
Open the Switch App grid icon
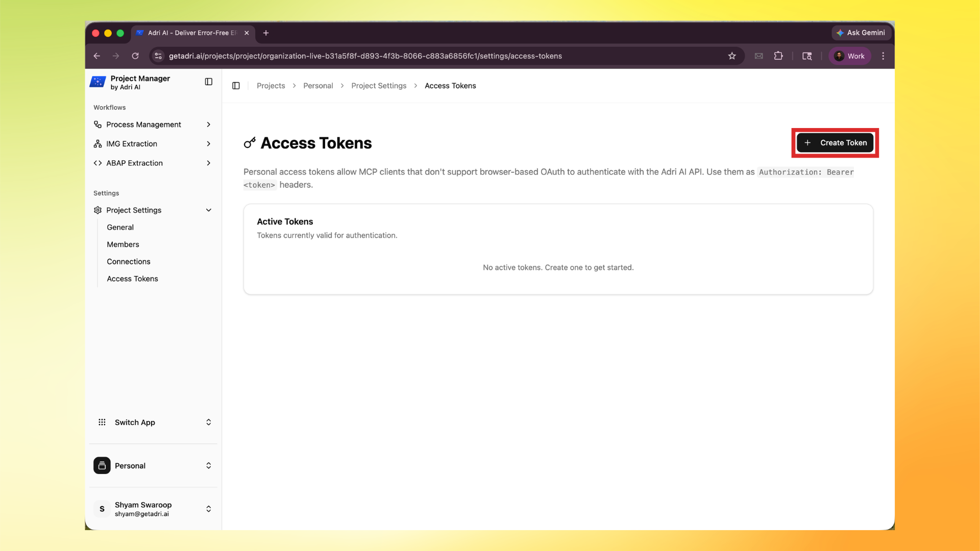coord(102,422)
